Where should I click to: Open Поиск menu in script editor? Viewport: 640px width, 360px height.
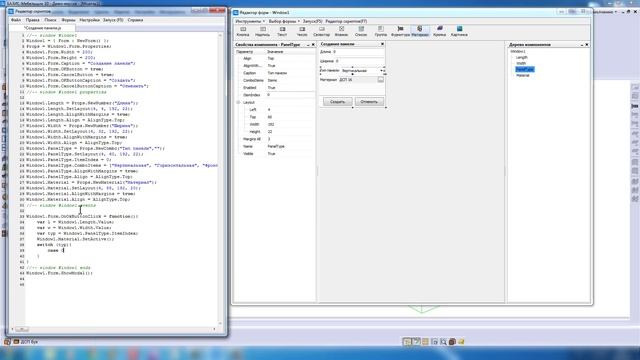(x=50, y=20)
